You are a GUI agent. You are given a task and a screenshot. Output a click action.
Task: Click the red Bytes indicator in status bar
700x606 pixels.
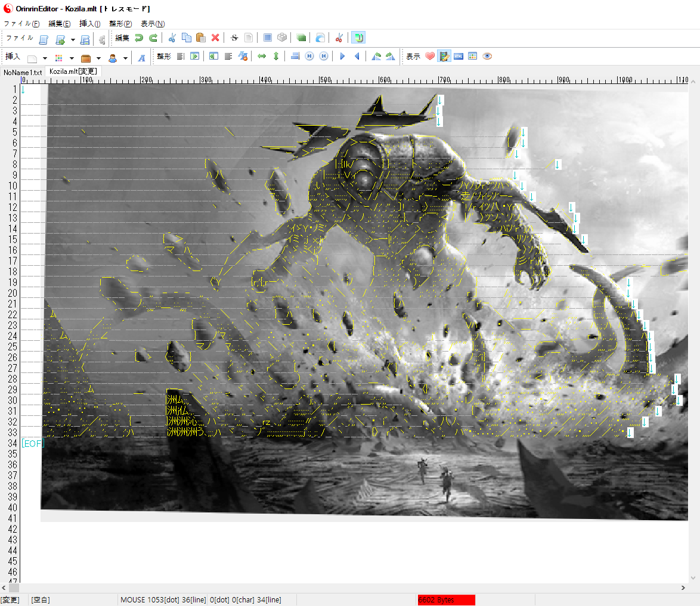click(446, 599)
